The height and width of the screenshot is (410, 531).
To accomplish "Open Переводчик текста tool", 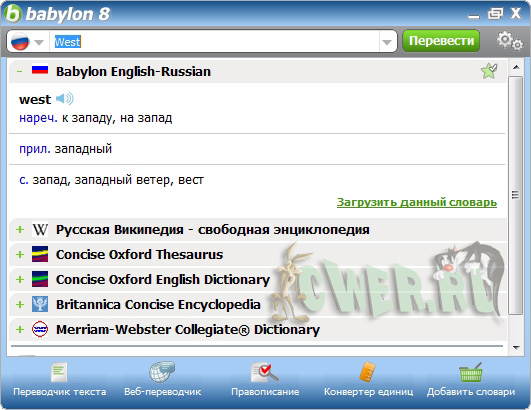I will (59, 379).
